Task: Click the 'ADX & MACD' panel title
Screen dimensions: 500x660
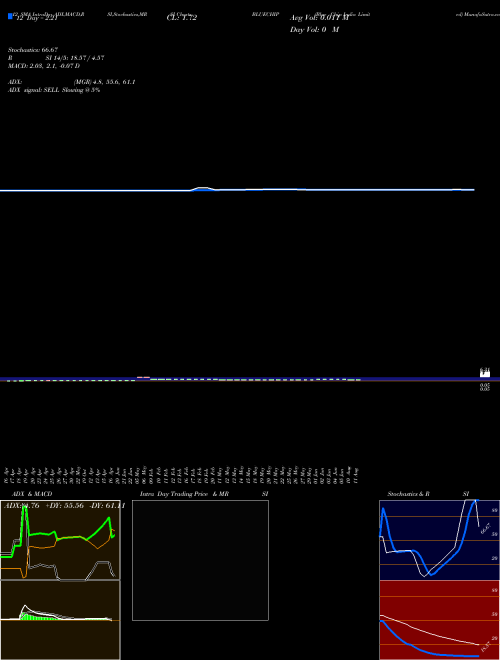Action: click(32, 494)
